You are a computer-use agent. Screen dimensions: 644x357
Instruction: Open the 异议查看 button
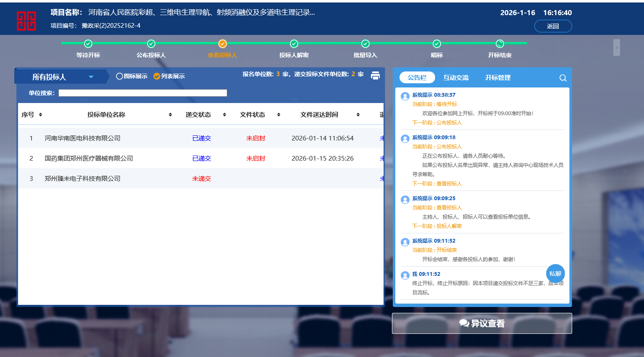(482, 323)
